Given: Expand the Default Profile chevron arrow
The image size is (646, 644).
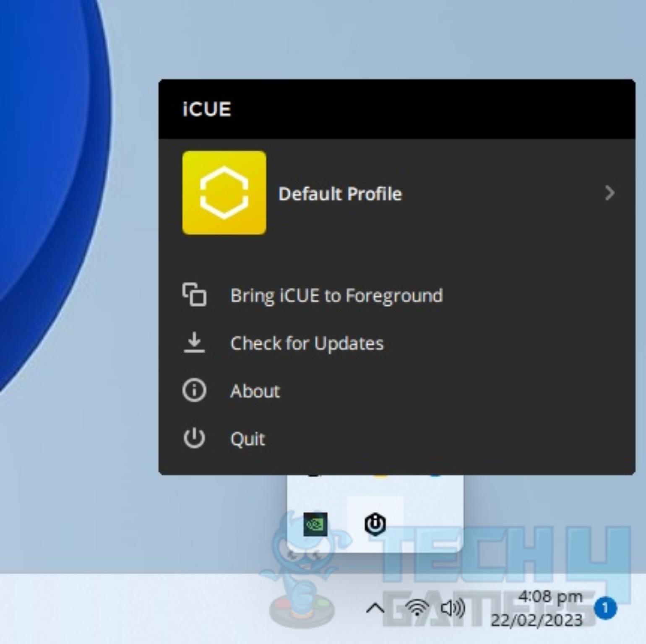Looking at the screenshot, I should (610, 193).
